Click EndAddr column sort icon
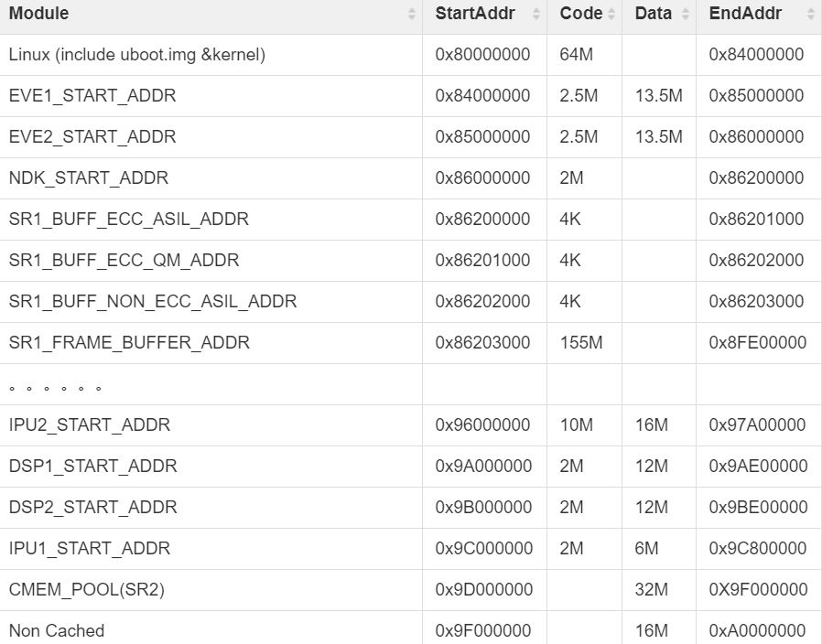This screenshot has width=822, height=644. (811, 14)
